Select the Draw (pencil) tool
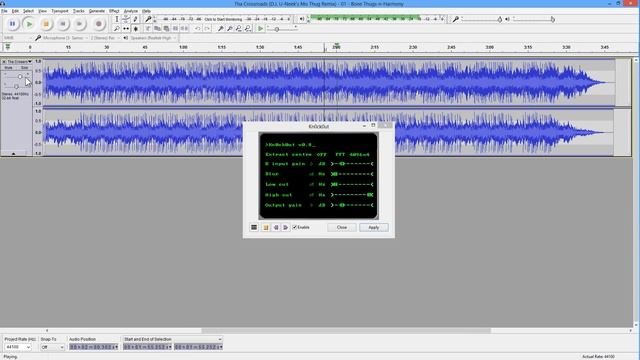Screen dimensions: 640x360 [136, 19]
